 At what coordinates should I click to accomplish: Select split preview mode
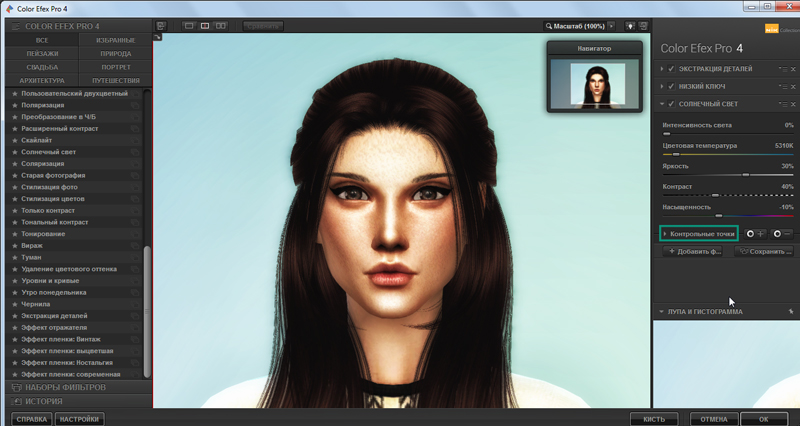pyautogui.click(x=205, y=26)
